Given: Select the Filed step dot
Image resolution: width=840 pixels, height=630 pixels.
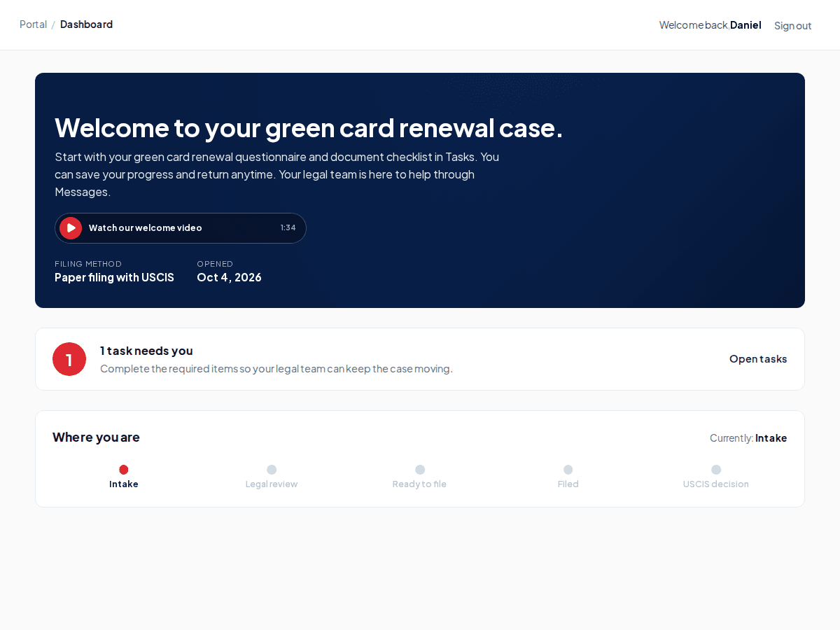Looking at the screenshot, I should (x=568, y=470).
